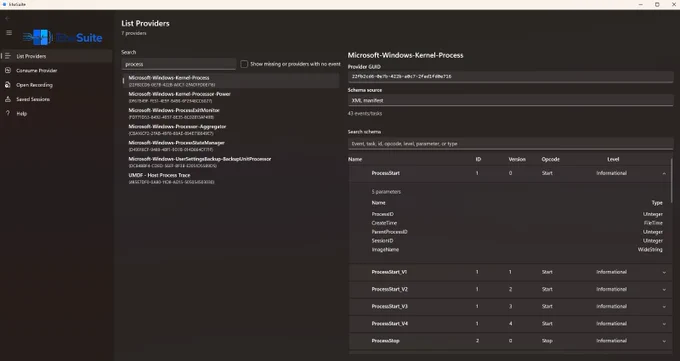Click the ParentProcessID parameter row
Viewport: 680px width, 361px height.
[517, 232]
